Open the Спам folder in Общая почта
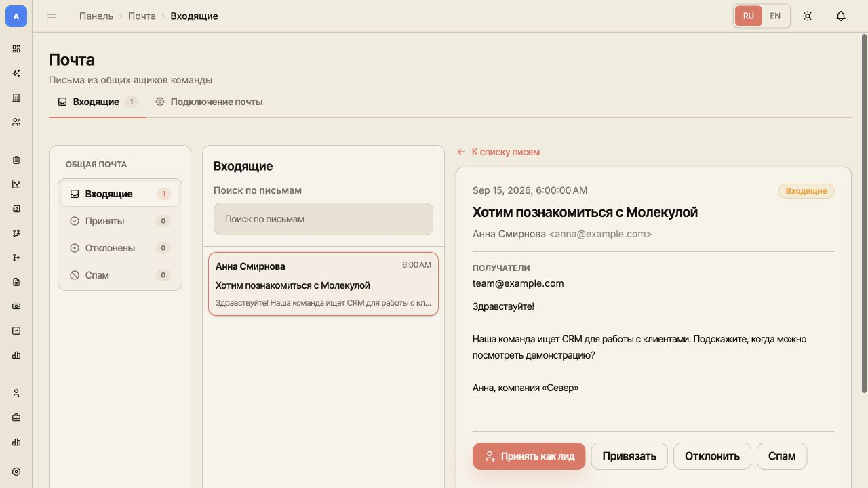Screen dimensions: 868x488 (120, 275)
